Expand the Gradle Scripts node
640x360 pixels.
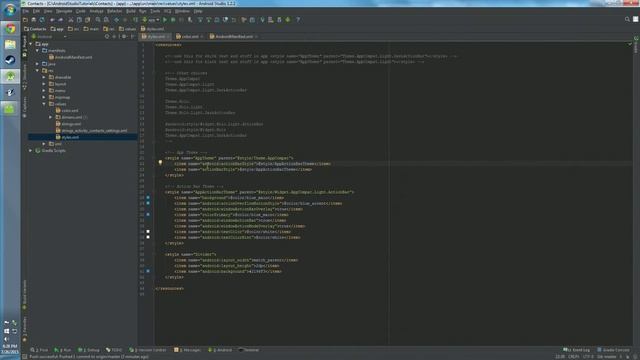31,151
